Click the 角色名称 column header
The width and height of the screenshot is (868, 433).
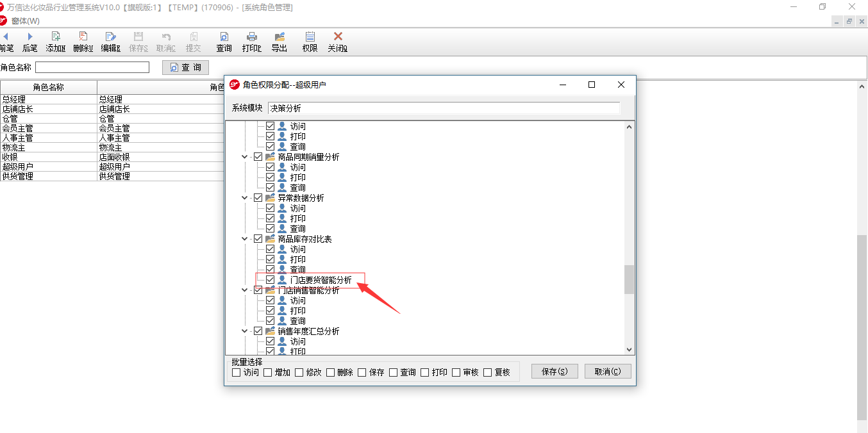pos(49,87)
